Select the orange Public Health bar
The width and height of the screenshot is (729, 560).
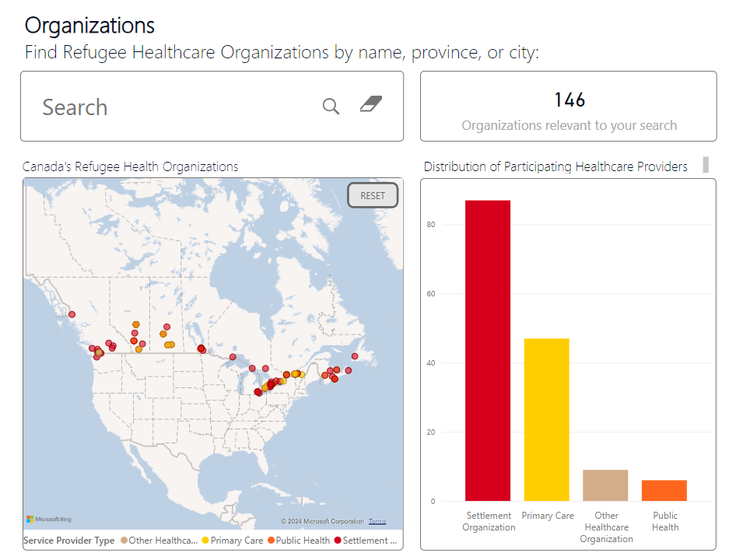click(x=664, y=490)
